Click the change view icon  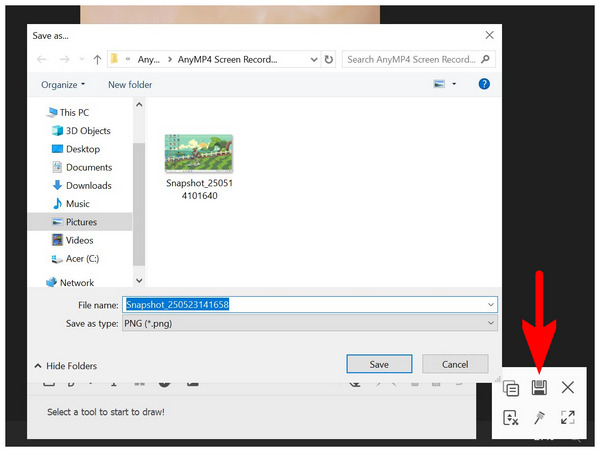tap(439, 84)
